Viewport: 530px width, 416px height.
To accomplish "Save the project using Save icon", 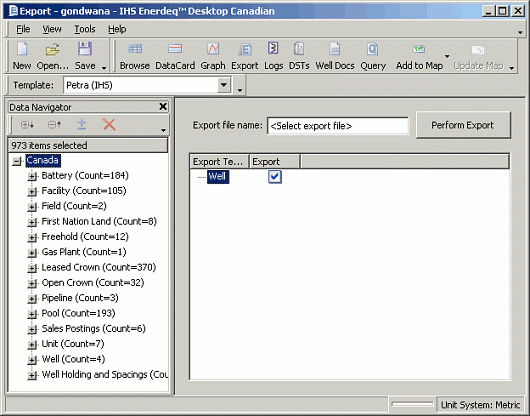I will pos(85,56).
